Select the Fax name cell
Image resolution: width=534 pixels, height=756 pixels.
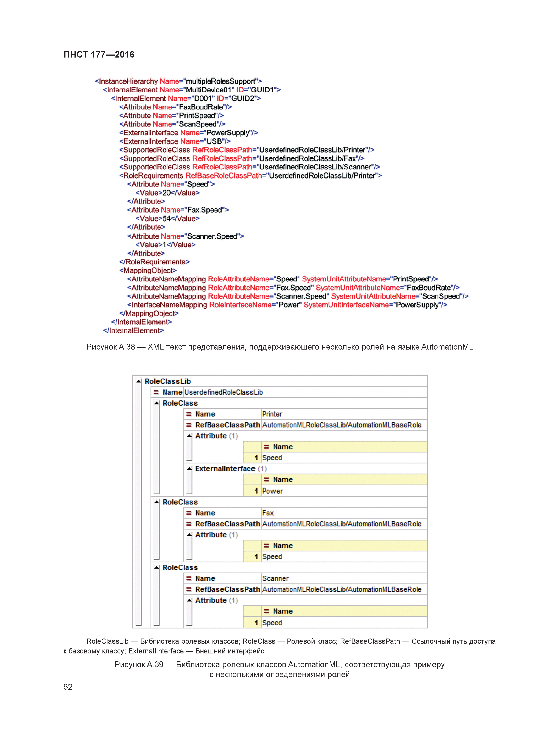coord(344,513)
